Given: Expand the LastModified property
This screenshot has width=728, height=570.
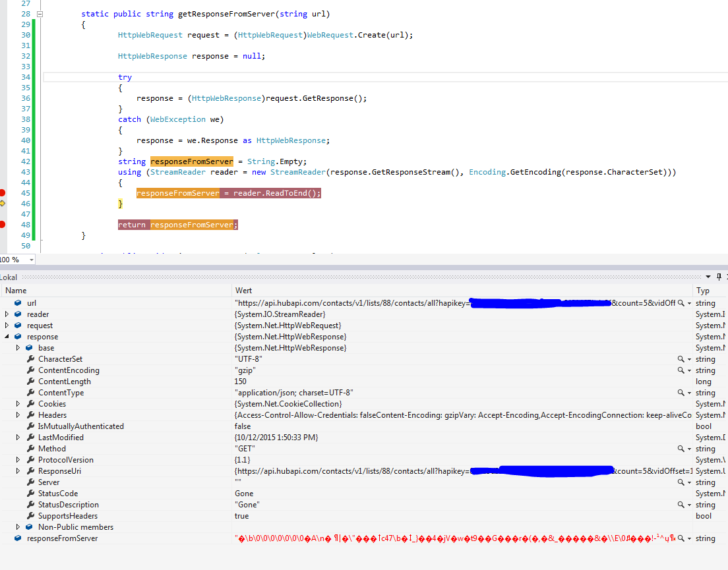Looking at the screenshot, I should (18, 438).
